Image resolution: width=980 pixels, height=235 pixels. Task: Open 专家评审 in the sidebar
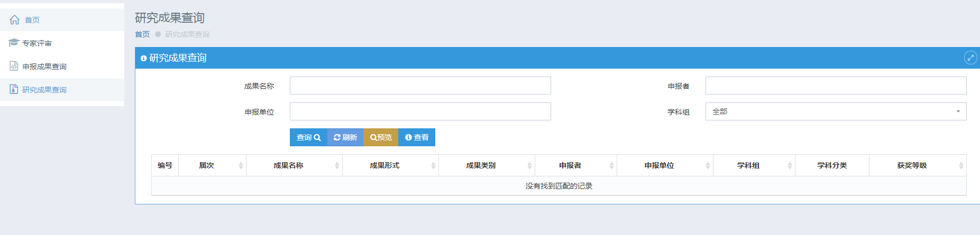(62, 43)
